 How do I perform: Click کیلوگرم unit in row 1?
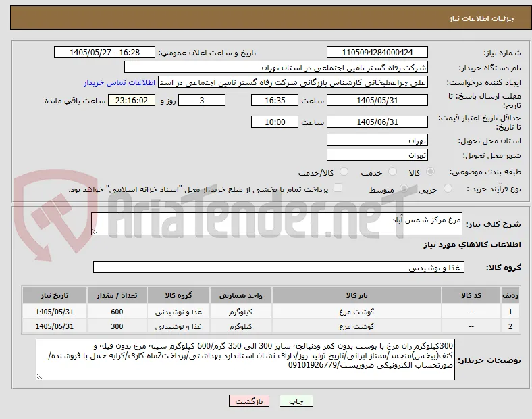[x=240, y=312]
